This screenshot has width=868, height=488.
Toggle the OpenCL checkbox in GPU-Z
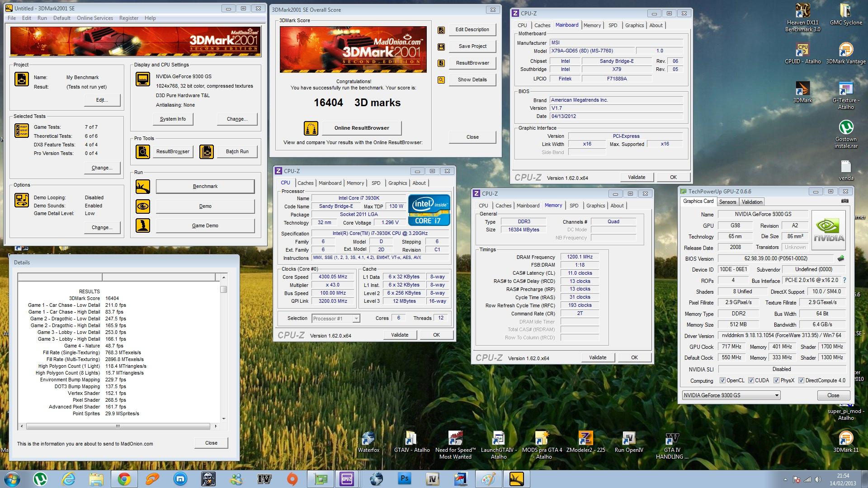click(722, 380)
